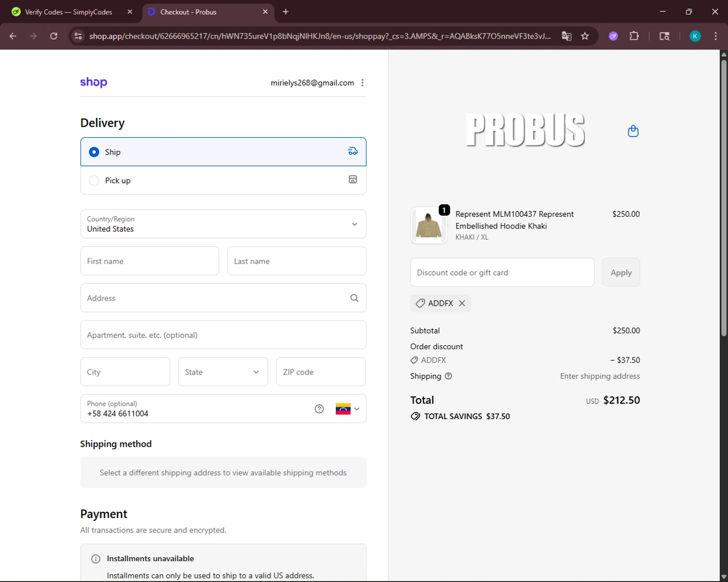Focus the Discount code or gift card field
728x582 pixels.
[502, 273]
